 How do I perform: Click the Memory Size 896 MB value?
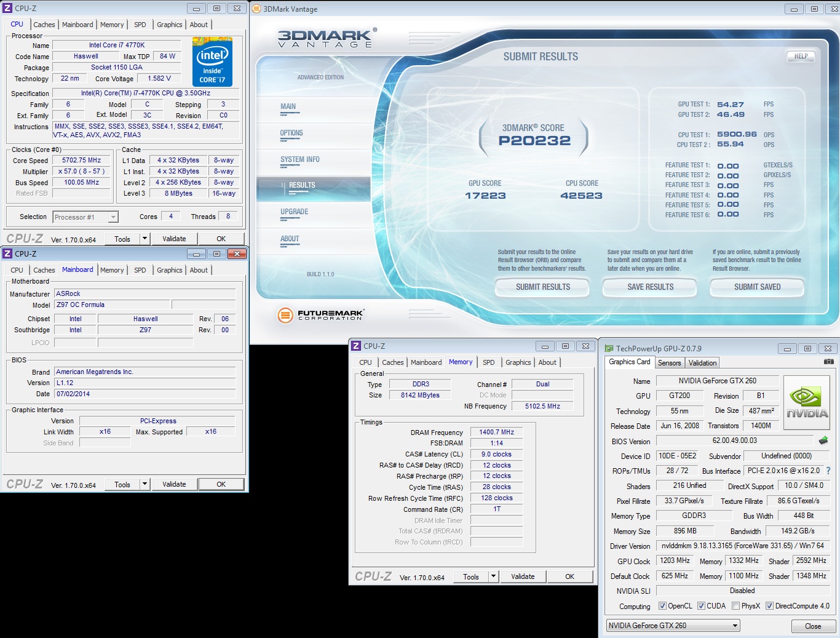click(x=685, y=530)
